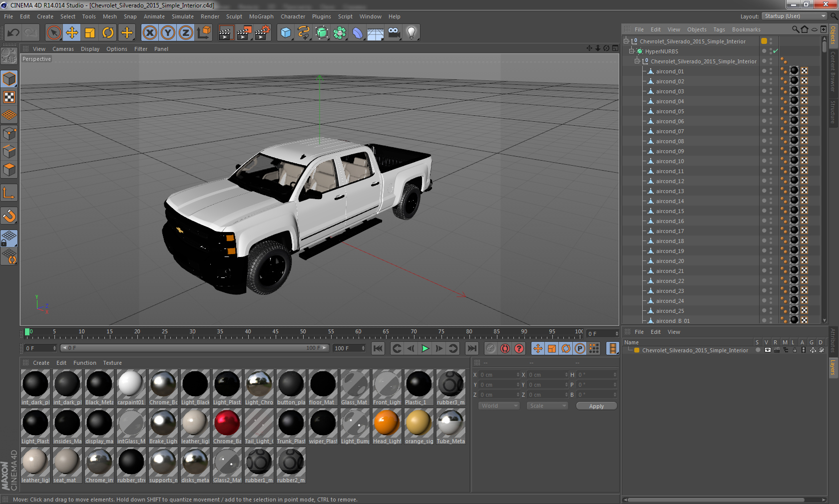Toggle HyperNURBS enable checkmark
This screenshot has width=839, height=504.
click(776, 51)
